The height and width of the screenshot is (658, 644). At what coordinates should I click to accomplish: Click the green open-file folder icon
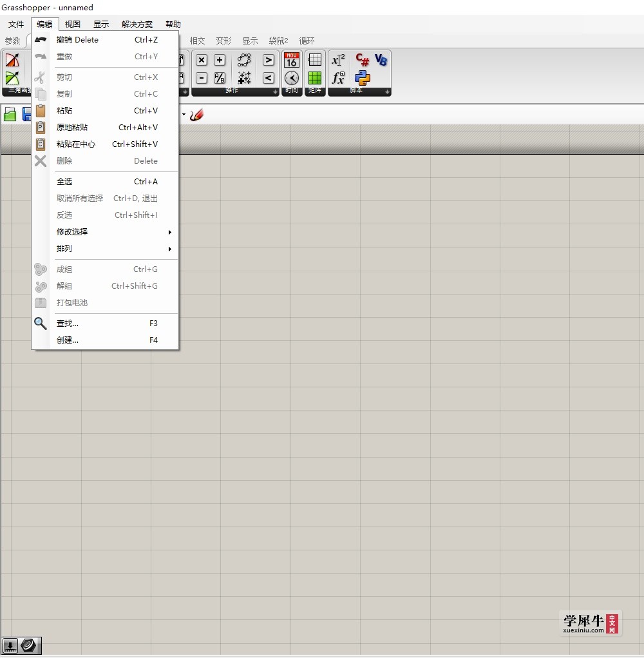[x=10, y=114]
